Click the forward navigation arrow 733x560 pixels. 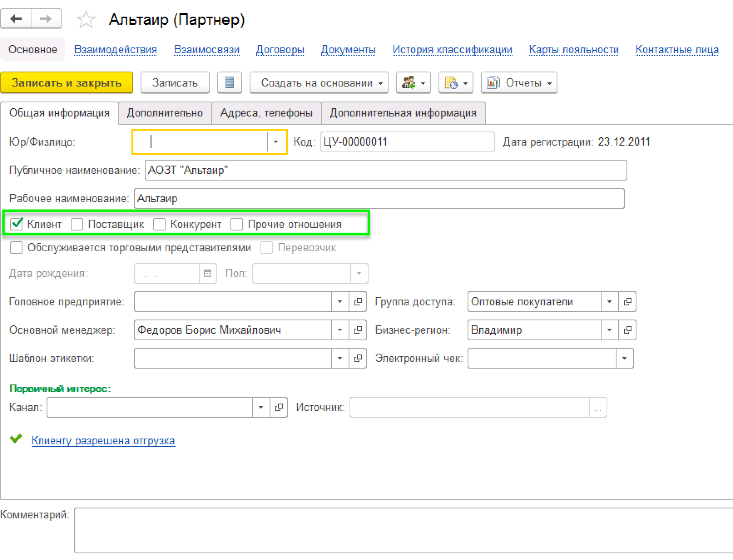click(46, 19)
